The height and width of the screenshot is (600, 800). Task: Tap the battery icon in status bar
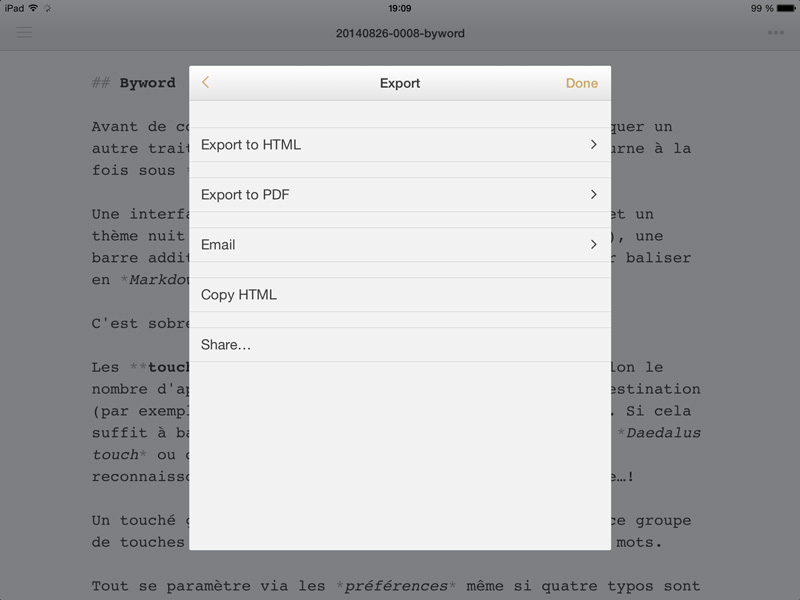[786, 8]
